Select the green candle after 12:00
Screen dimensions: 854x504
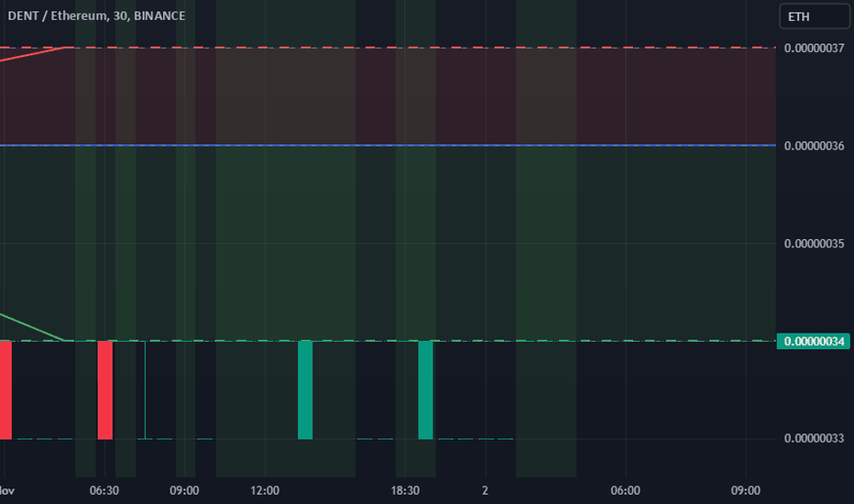point(305,390)
